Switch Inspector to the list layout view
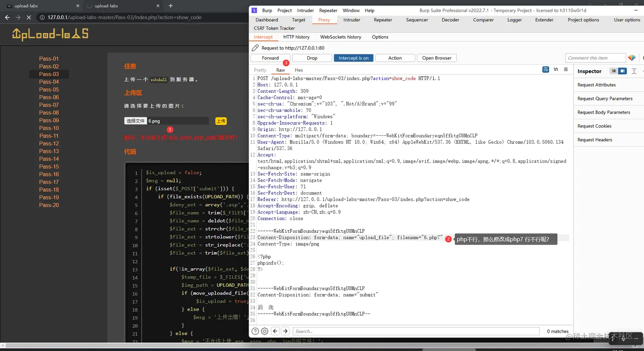Viewport: 644px width, 351px height. 614,71
